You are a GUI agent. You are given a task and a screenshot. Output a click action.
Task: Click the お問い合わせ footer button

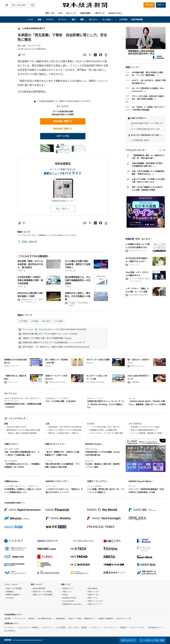click(x=128, y=640)
